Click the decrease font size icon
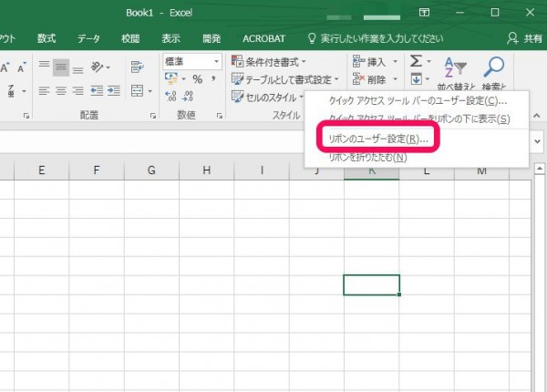This screenshot has height=392, width=547. click(x=22, y=67)
